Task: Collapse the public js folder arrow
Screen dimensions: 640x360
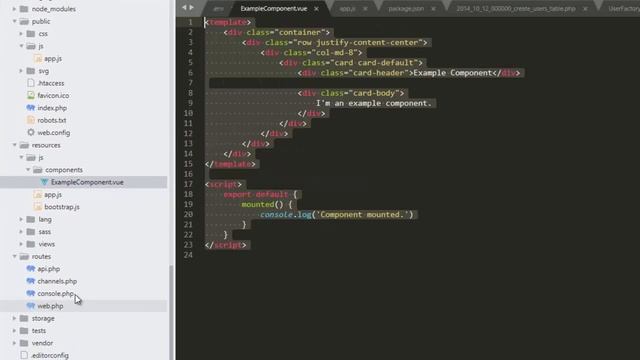Action: tap(21, 46)
